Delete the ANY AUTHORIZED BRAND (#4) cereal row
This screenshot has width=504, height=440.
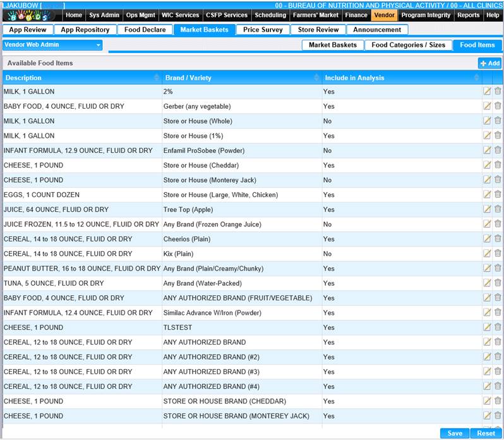tap(498, 386)
